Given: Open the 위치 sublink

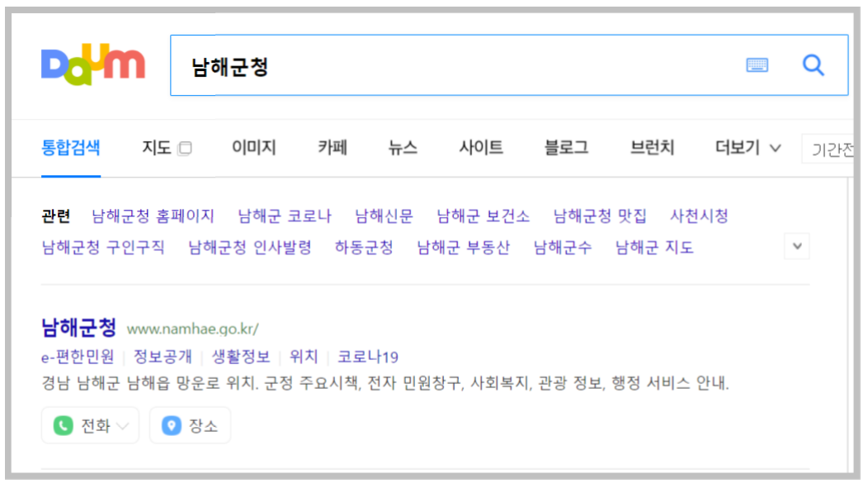Looking at the screenshot, I should click(304, 357).
